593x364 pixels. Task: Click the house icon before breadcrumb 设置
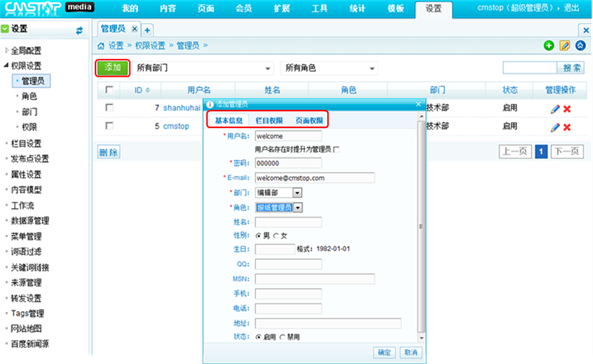pyautogui.click(x=101, y=46)
